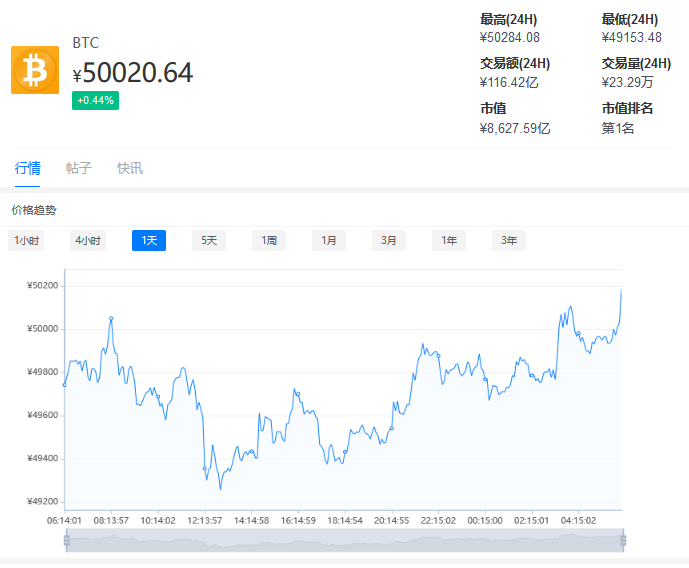689x568 pixels.
Task: Click the data point at 12:13:57
Action: tap(205, 468)
